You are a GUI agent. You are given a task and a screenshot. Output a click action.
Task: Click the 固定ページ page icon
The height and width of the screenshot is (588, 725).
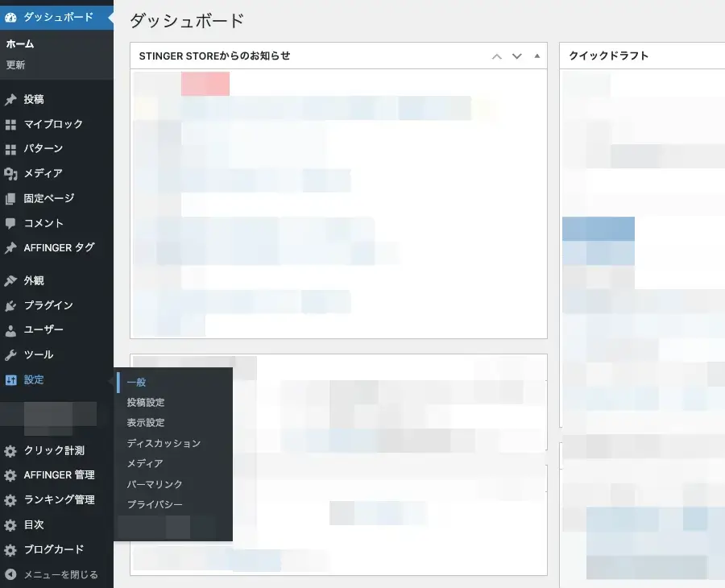(x=11, y=198)
